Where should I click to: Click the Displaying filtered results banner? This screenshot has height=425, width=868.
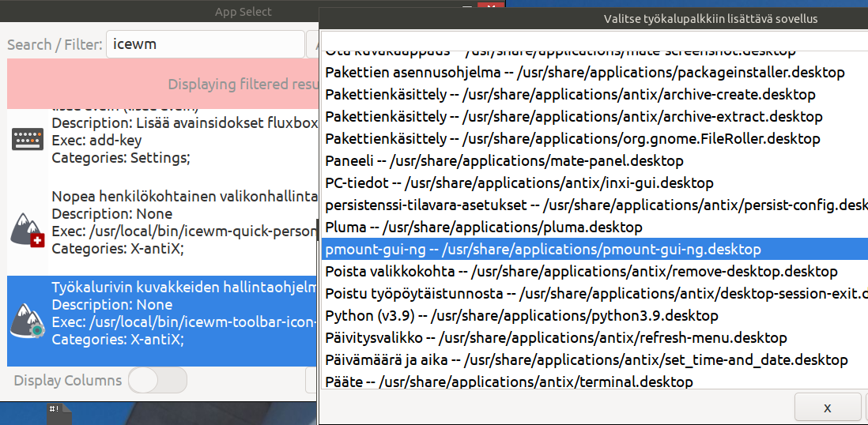pos(164,84)
